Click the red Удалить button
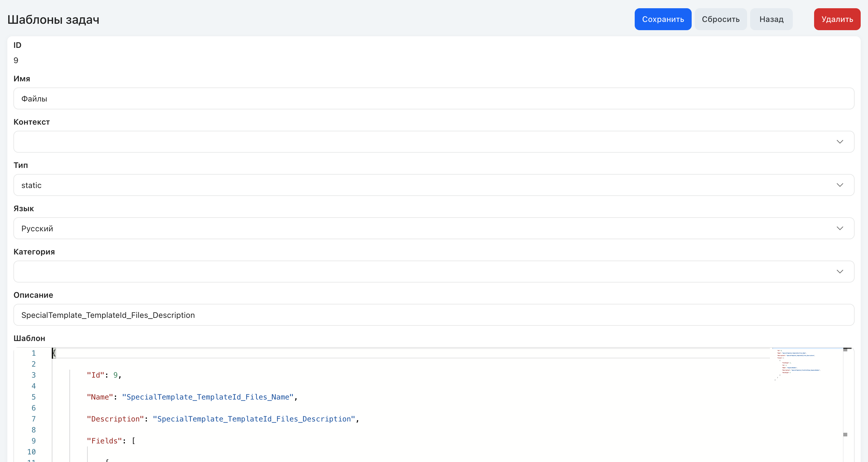The height and width of the screenshot is (462, 868). coord(837,19)
